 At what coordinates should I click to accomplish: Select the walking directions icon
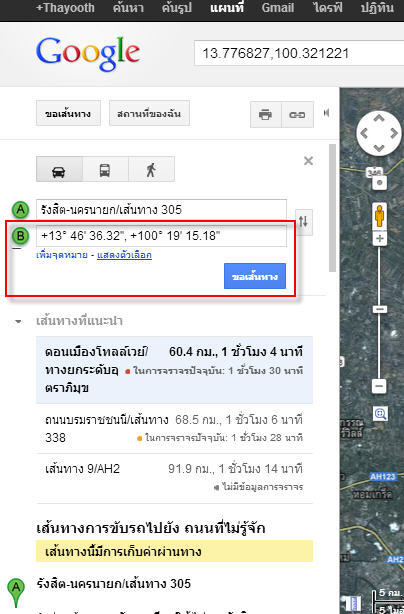tap(151, 170)
